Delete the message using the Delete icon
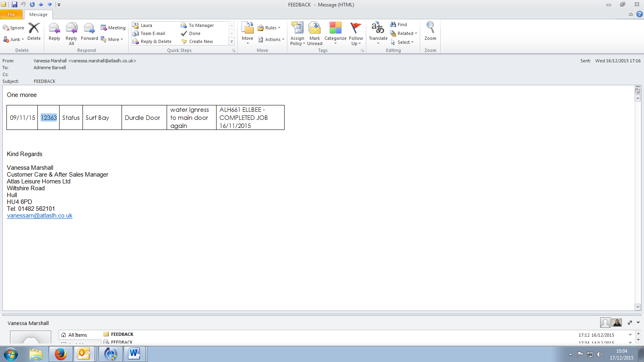Viewport: 644px width, 362px height. (x=34, y=32)
